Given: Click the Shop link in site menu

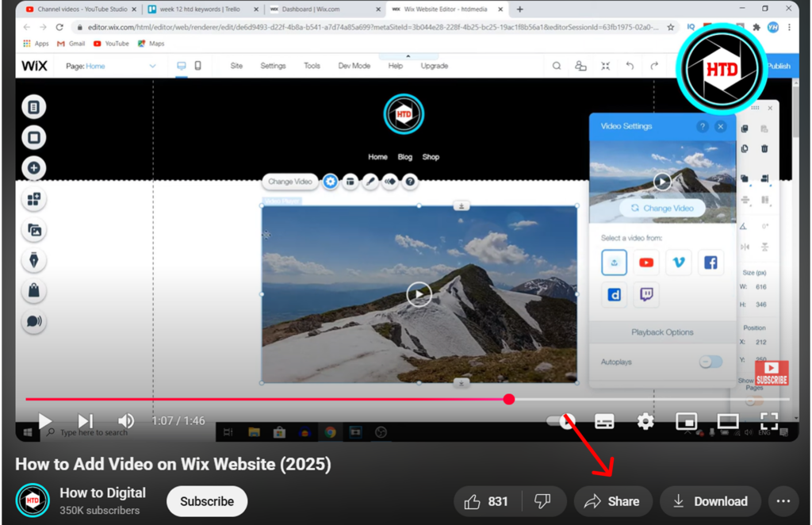Looking at the screenshot, I should click(431, 157).
